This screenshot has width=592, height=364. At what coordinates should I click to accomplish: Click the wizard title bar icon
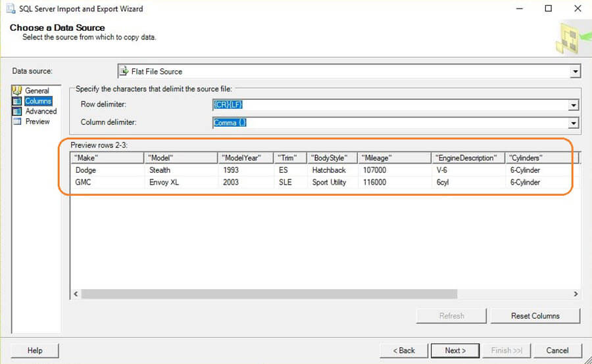(11, 9)
